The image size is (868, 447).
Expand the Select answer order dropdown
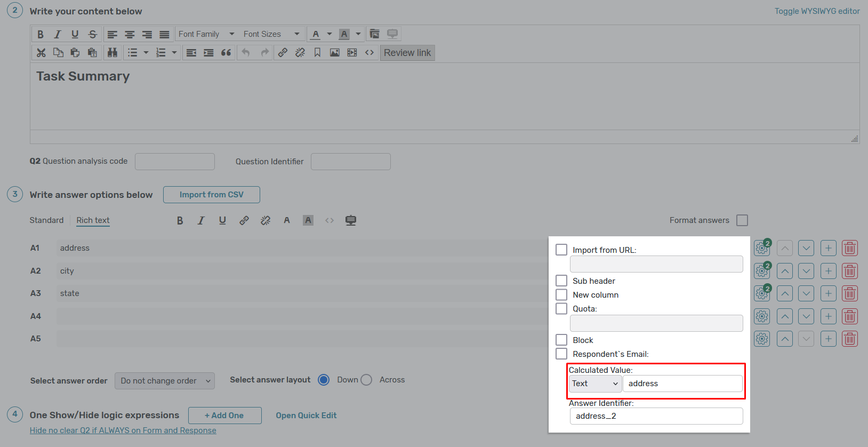click(164, 381)
